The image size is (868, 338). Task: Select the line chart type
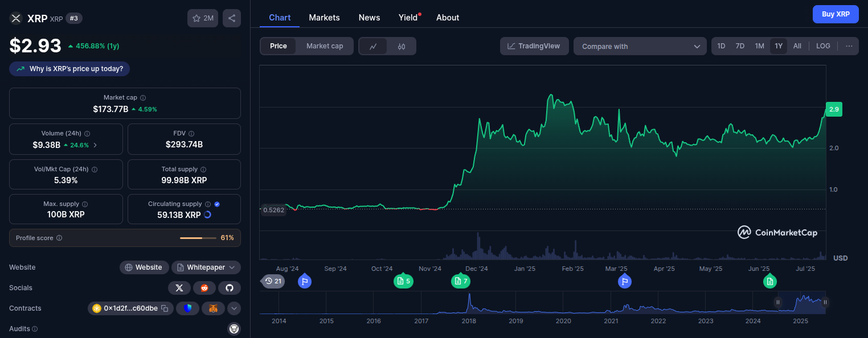click(x=373, y=47)
